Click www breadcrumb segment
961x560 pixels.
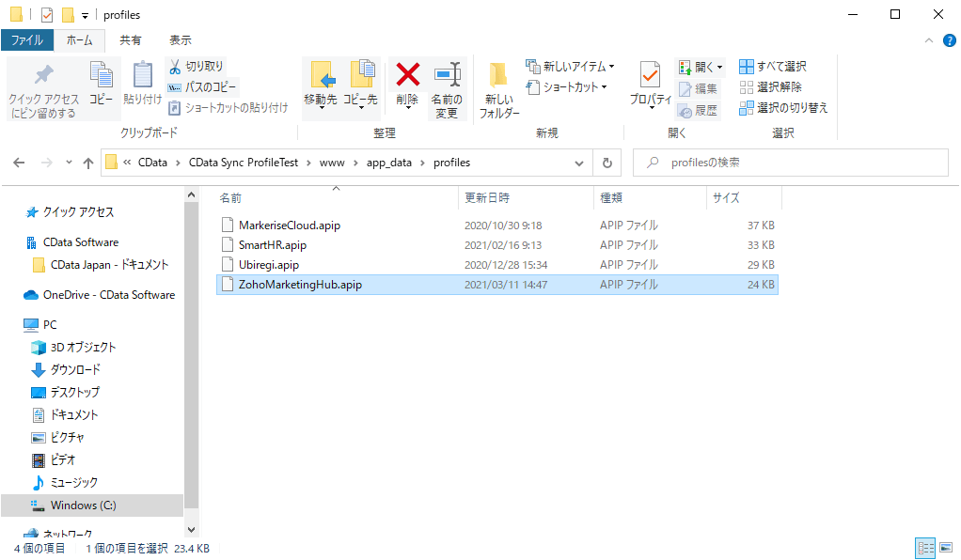point(332,163)
